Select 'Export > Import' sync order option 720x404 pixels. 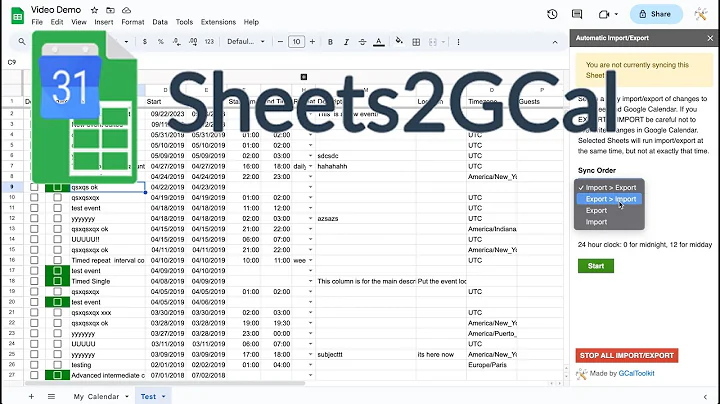click(609, 199)
